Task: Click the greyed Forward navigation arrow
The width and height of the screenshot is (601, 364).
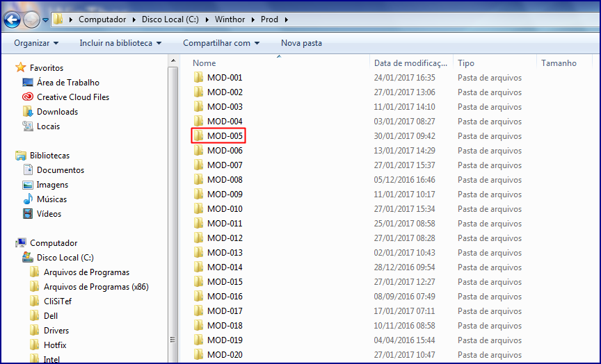Action: pos(31,20)
